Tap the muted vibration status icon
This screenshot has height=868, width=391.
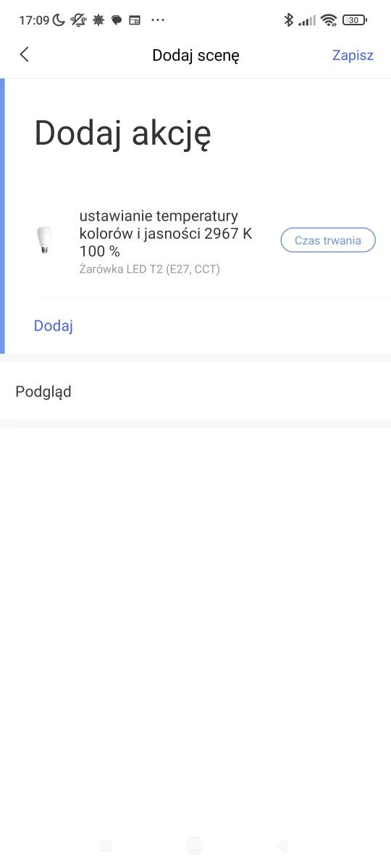78,20
